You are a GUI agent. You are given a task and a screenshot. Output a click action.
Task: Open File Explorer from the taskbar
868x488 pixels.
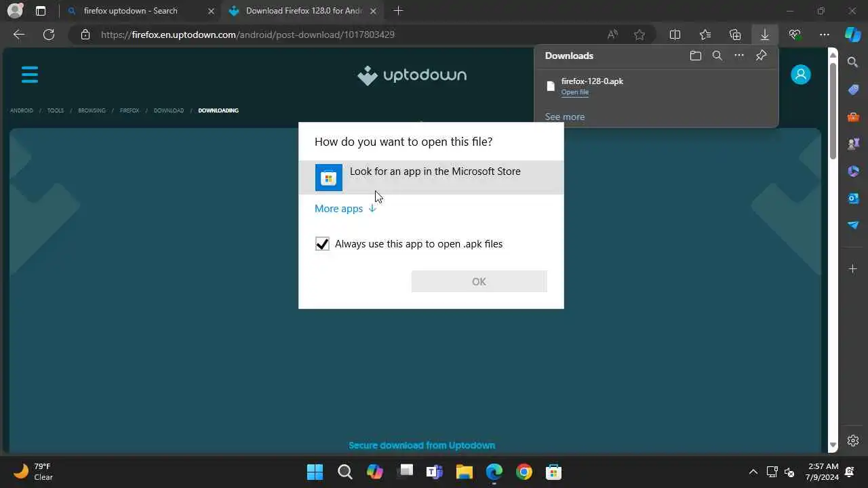(464, 472)
